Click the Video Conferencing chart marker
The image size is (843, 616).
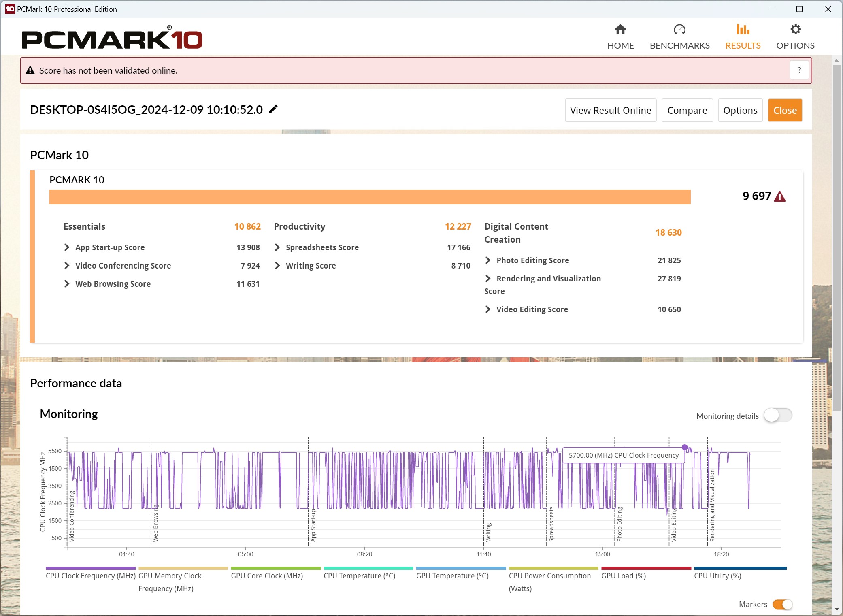[72, 516]
